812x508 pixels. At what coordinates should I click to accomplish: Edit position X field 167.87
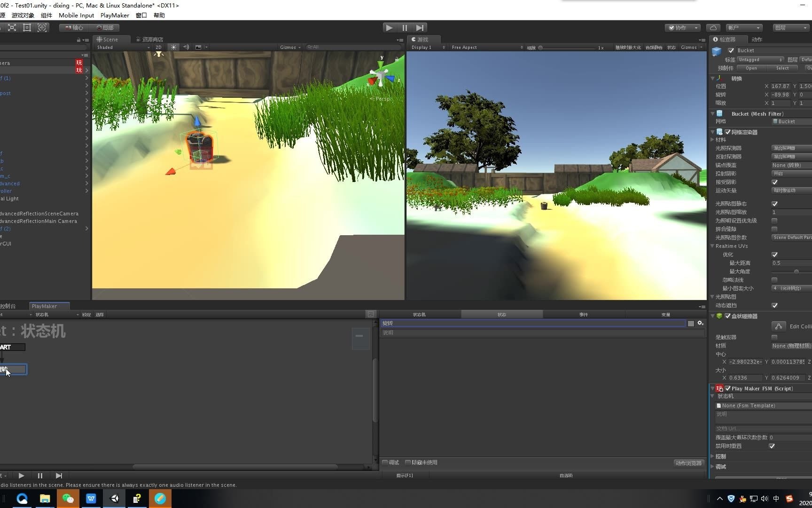tap(781, 86)
